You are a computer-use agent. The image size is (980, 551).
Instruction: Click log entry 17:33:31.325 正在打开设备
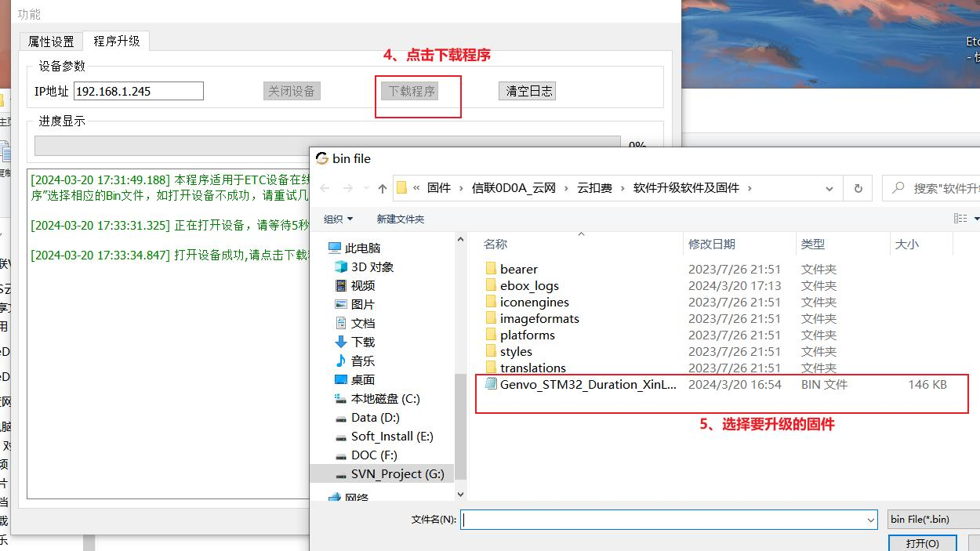169,225
